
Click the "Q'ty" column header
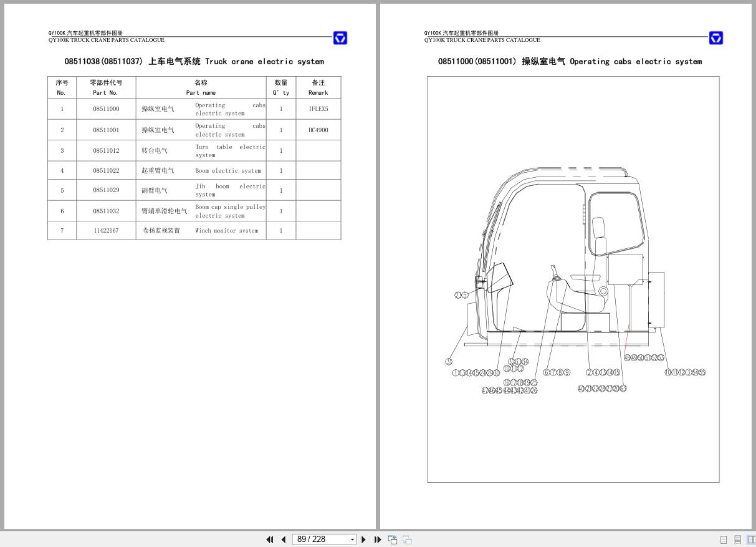[x=281, y=93]
